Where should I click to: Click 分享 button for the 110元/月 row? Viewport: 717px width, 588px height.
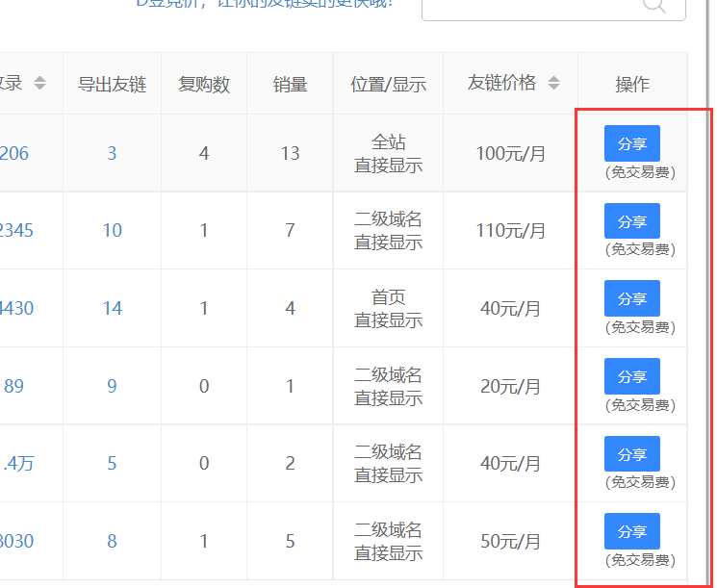pos(631,221)
